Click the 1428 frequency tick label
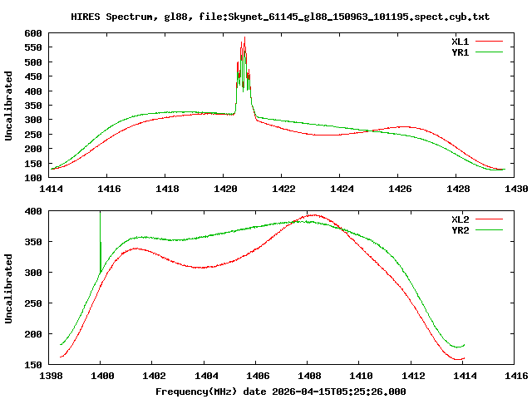 [x=458, y=189]
